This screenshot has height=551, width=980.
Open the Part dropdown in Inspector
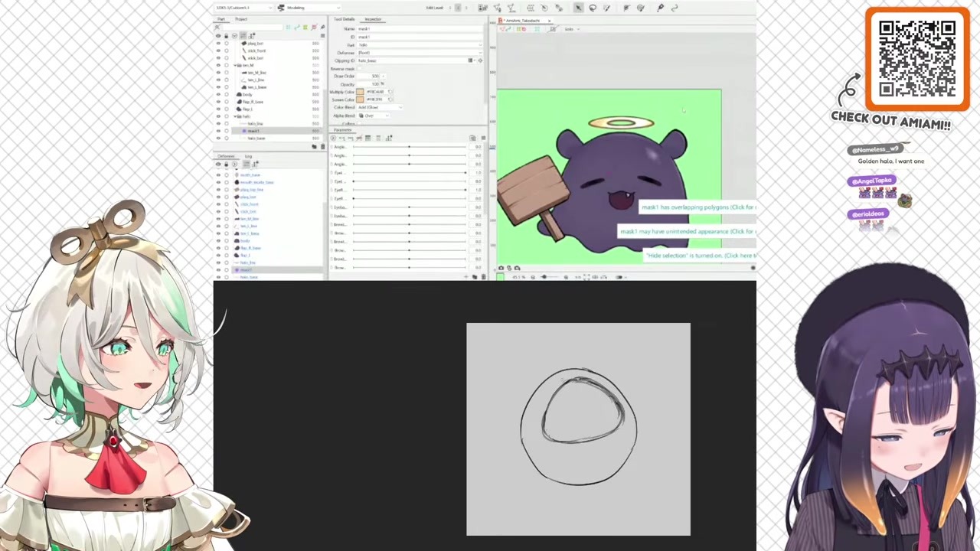(420, 44)
